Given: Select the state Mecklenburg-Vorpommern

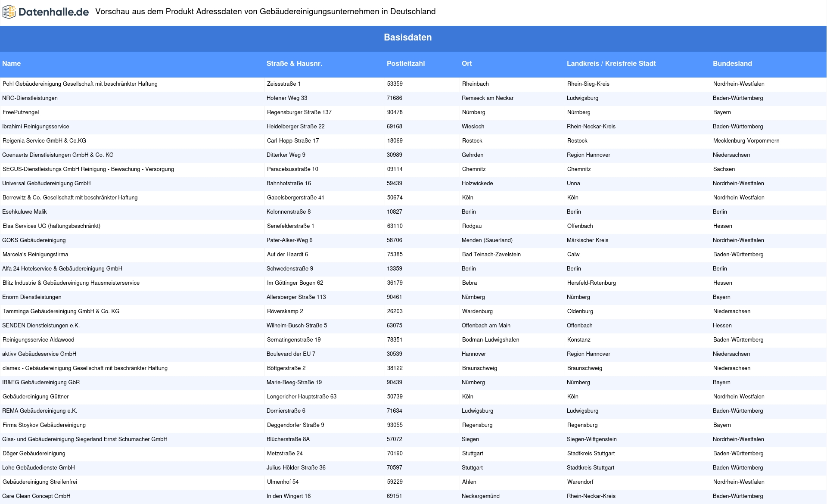Looking at the screenshot, I should coord(746,141).
